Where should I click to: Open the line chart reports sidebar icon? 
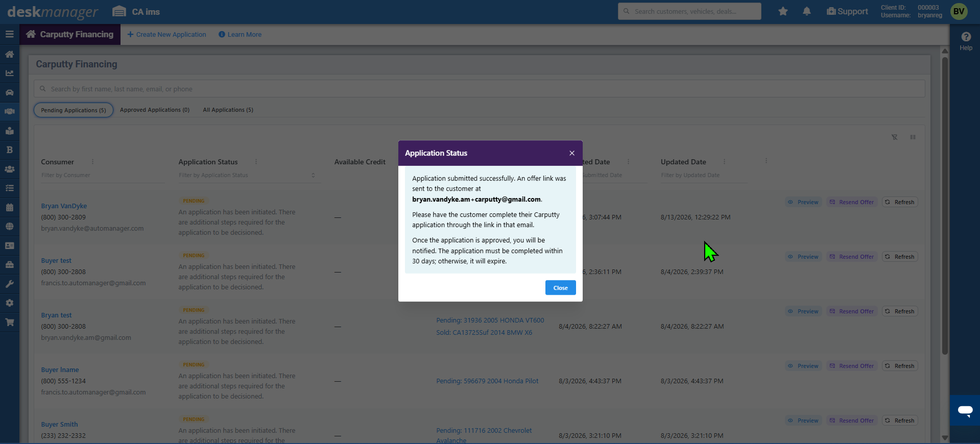(9, 73)
